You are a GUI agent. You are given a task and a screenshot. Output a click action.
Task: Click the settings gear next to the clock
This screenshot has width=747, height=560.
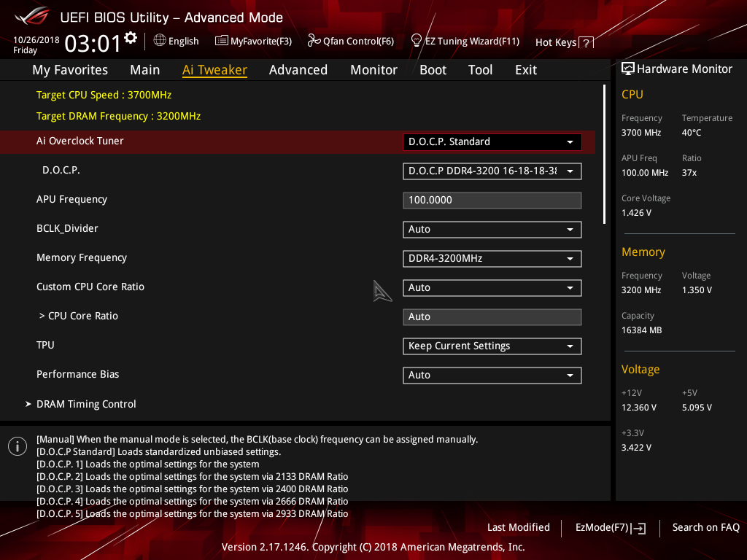pos(131,38)
